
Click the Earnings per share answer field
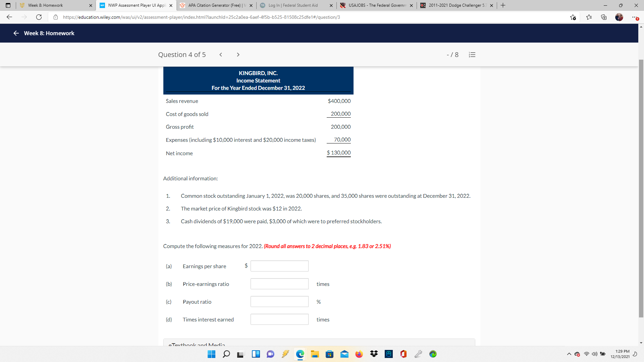(x=279, y=266)
